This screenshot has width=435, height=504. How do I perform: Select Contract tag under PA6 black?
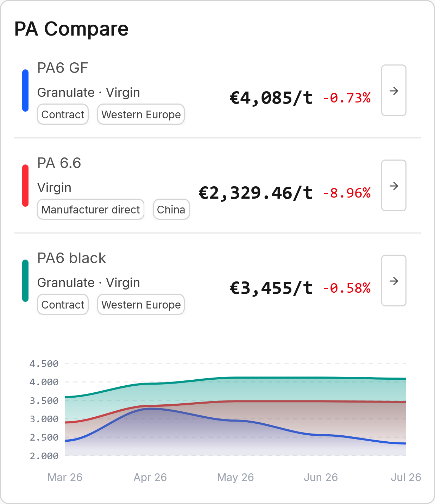coord(63,305)
